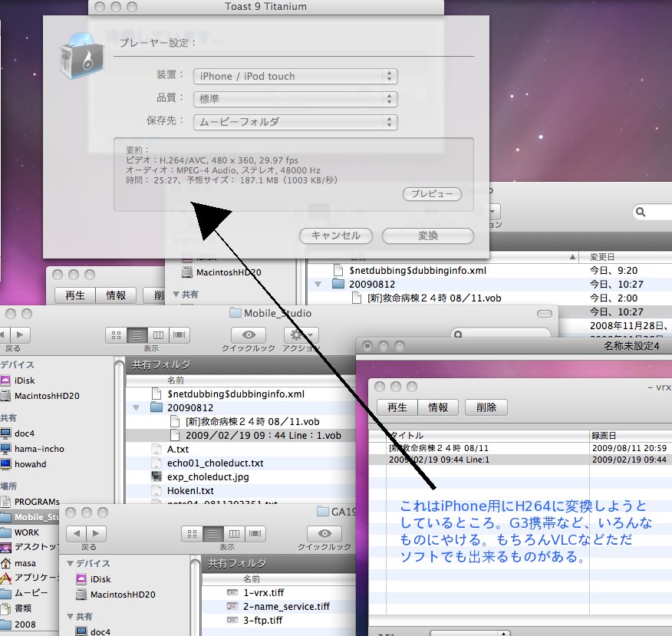
Task: Switch Mobile_Studio window to icon view
Action: [x=116, y=335]
